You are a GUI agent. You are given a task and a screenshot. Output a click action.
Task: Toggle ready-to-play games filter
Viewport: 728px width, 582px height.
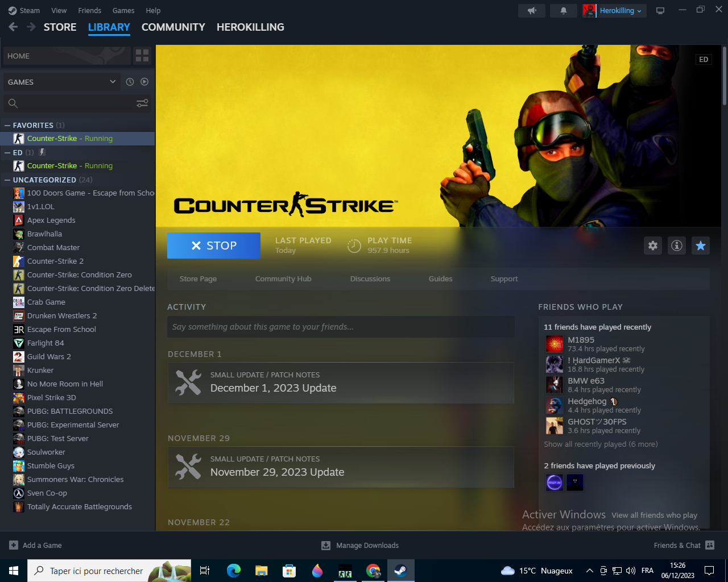(144, 82)
